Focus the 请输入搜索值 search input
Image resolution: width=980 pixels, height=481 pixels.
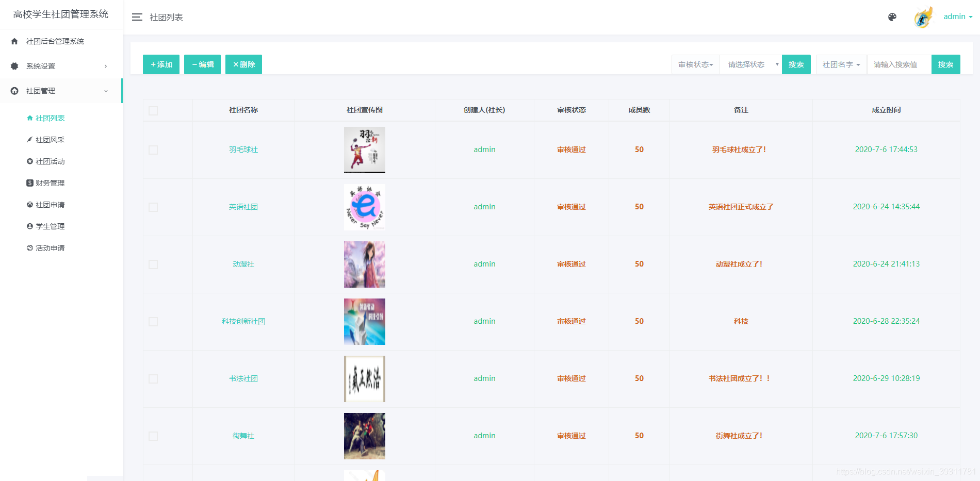899,64
